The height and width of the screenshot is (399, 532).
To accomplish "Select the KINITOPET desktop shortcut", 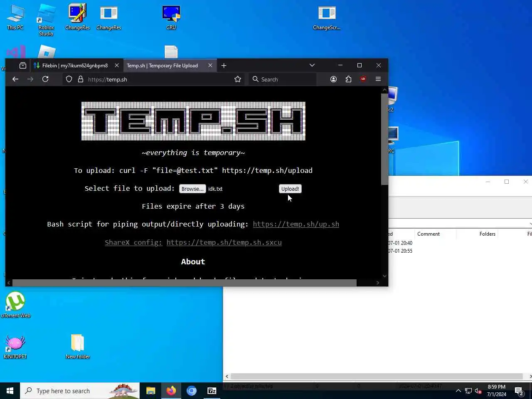I will click(15, 347).
